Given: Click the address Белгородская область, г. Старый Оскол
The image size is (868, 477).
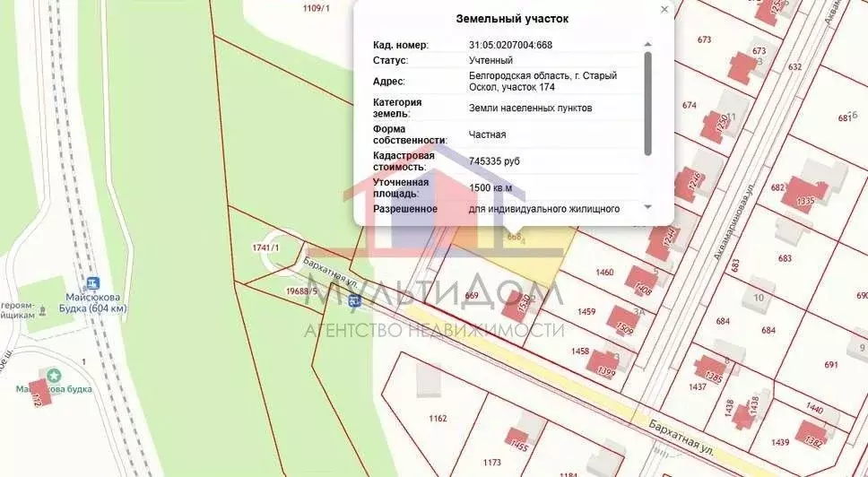Looking at the screenshot, I should 542,82.
